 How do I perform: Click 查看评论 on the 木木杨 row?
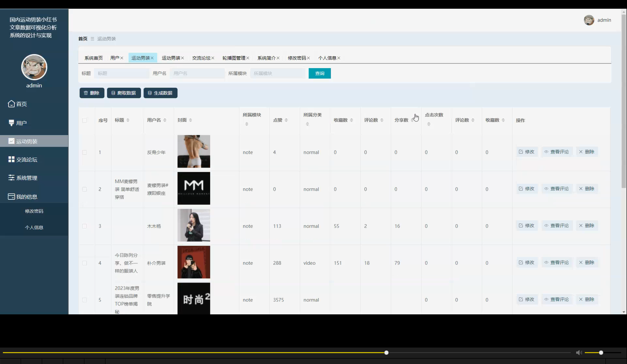557,225
